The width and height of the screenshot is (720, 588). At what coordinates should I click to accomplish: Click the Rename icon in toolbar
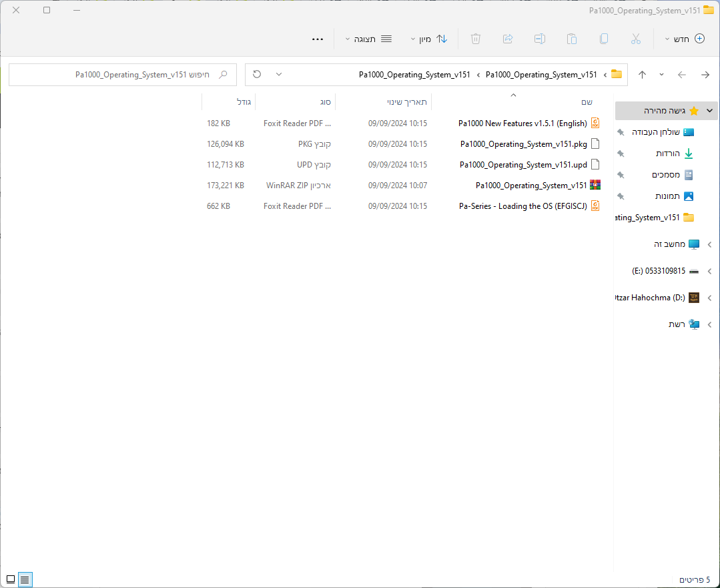(540, 39)
